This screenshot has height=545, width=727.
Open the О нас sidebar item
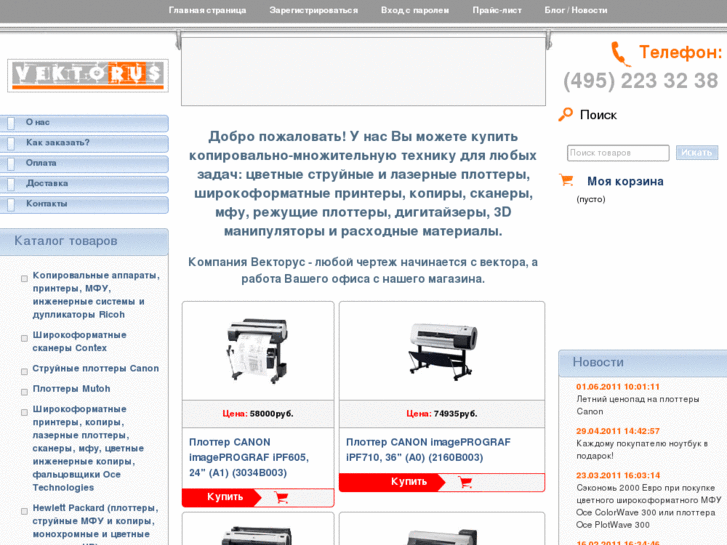pyautogui.click(x=84, y=123)
